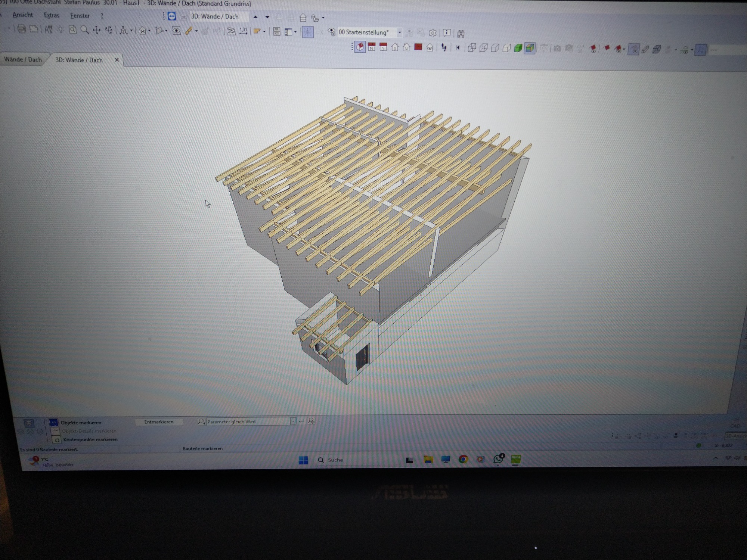Expand the Parameter gleich Wert dropdown
The width and height of the screenshot is (747, 560).
293,421
